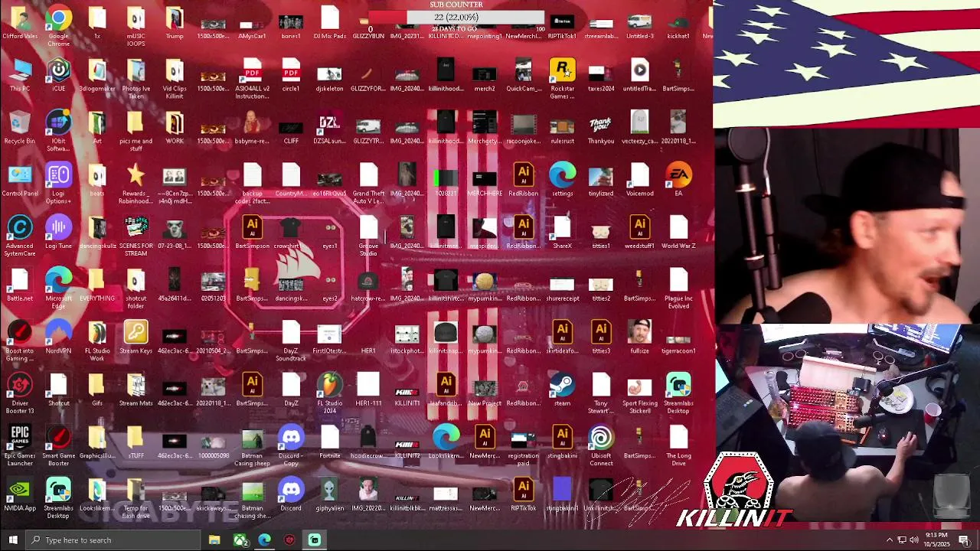Open the Groove Studio desktop icon
The width and height of the screenshot is (980, 551).
(368, 235)
